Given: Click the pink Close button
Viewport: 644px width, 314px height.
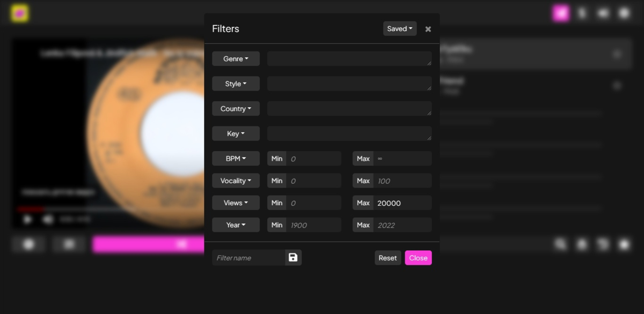Looking at the screenshot, I should pyautogui.click(x=418, y=258).
